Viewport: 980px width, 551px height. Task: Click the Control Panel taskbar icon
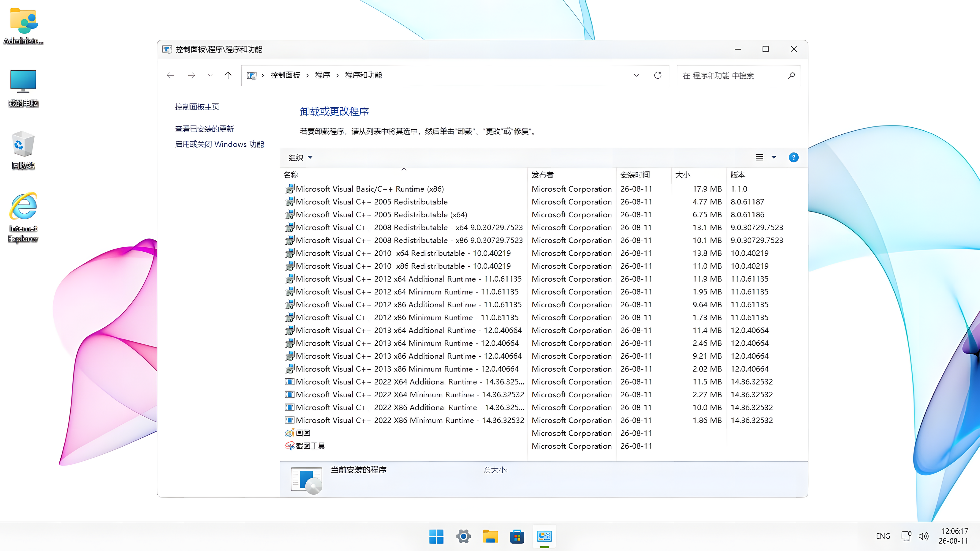click(545, 537)
